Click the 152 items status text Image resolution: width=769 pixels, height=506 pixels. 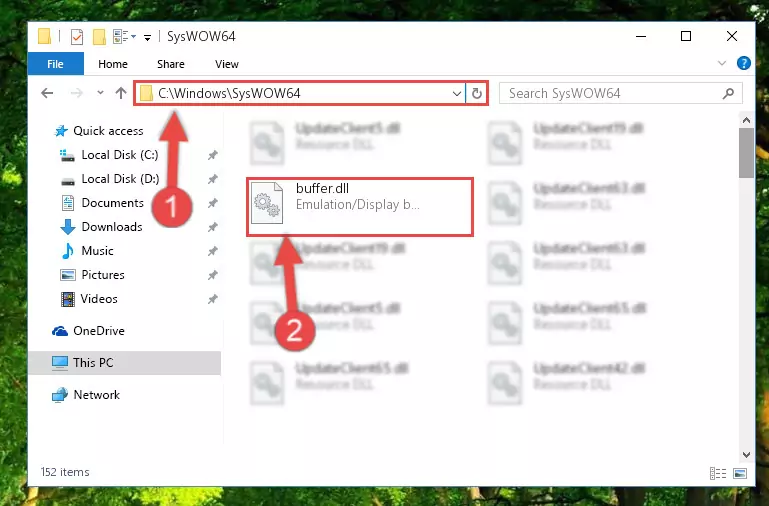tap(65, 472)
